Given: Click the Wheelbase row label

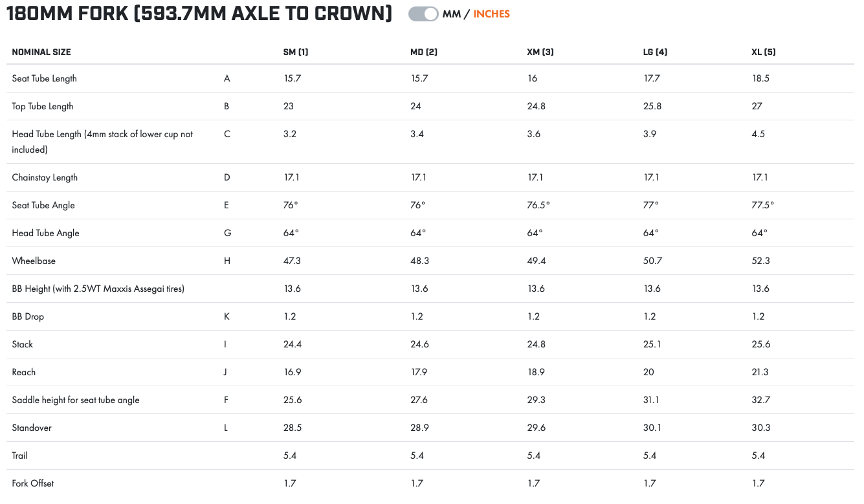Looking at the screenshot, I should pyautogui.click(x=34, y=261).
